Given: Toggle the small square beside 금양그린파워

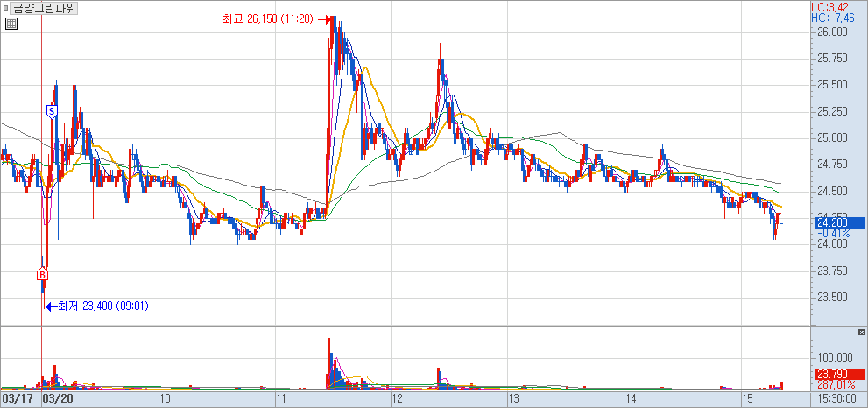Looking at the screenshot, I should tap(5, 8).
